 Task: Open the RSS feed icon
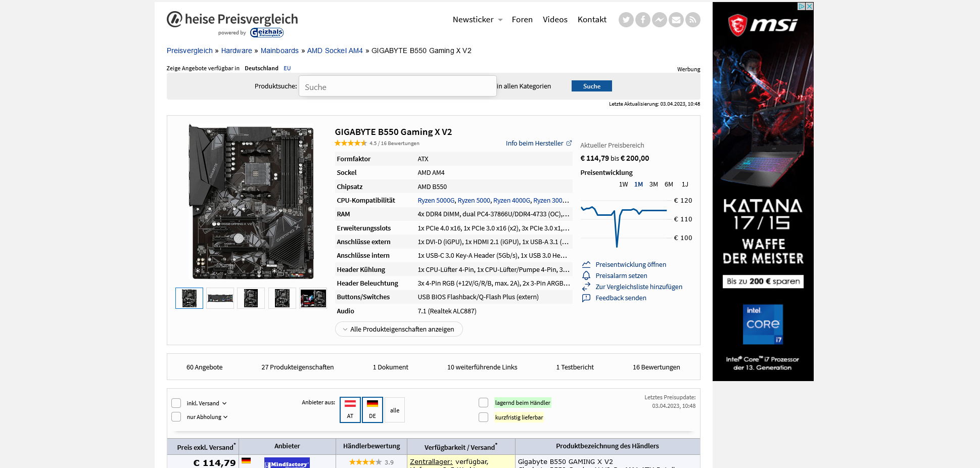coord(692,20)
